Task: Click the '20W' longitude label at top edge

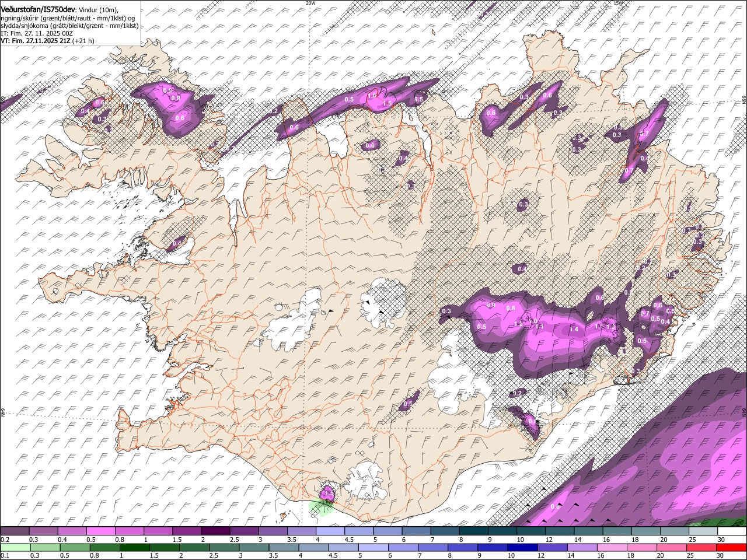Action: coord(310,3)
